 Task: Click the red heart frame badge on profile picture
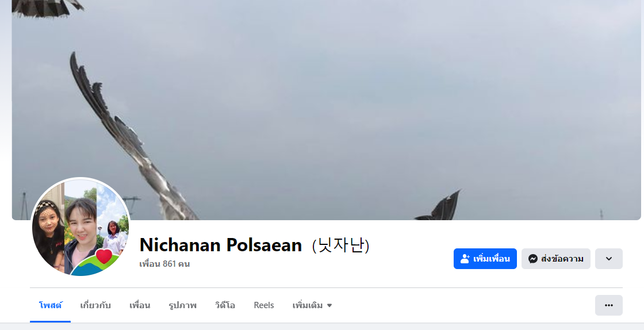point(104,256)
